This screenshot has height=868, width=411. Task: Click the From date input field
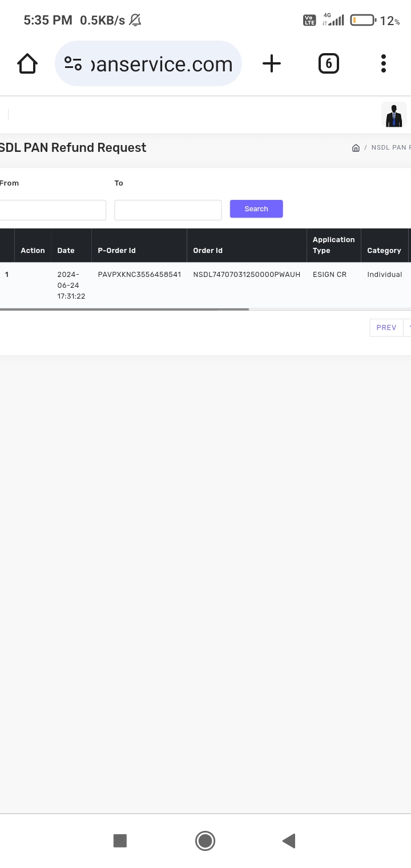coord(53,210)
